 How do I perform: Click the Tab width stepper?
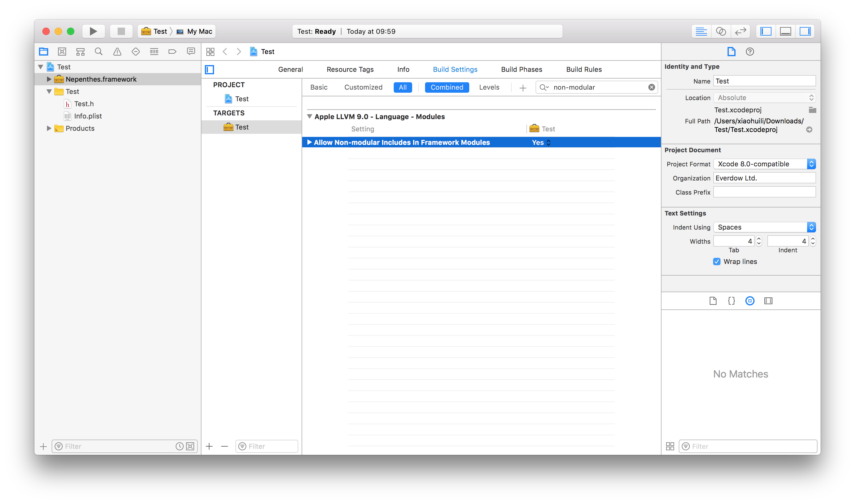coord(759,241)
